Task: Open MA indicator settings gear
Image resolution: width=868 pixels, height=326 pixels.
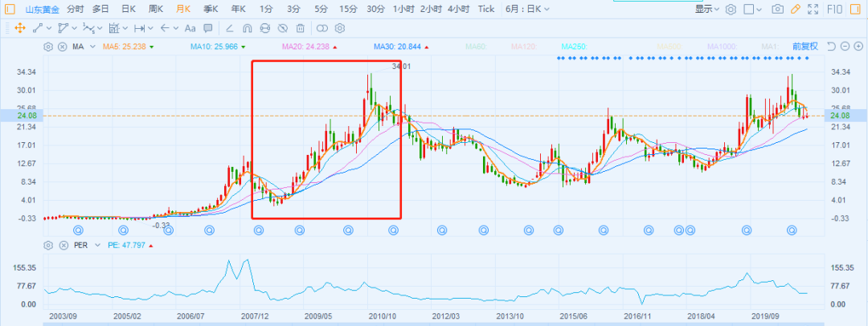Action: click(48, 47)
